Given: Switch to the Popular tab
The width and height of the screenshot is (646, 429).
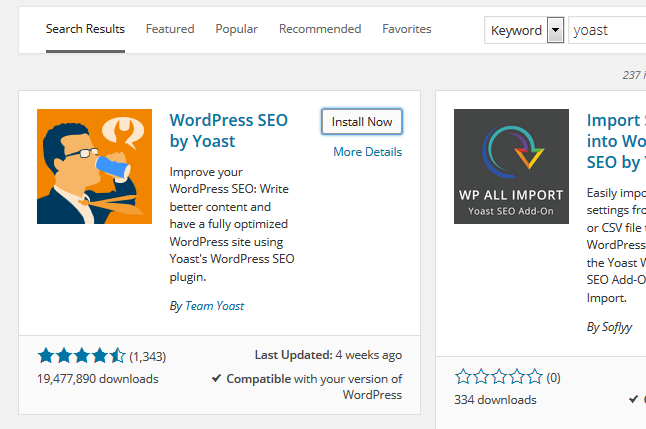Looking at the screenshot, I should click(x=236, y=29).
